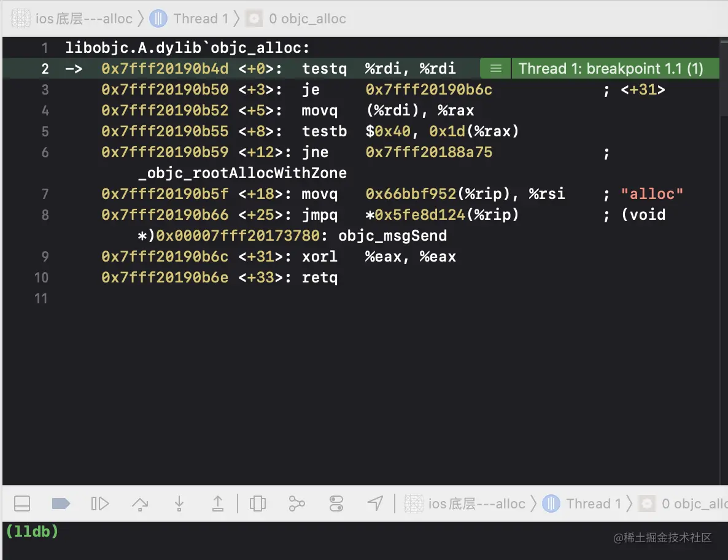Image resolution: width=728 pixels, height=560 pixels.
Task: Click 'testb' instruction on line 5
Action: (x=324, y=131)
